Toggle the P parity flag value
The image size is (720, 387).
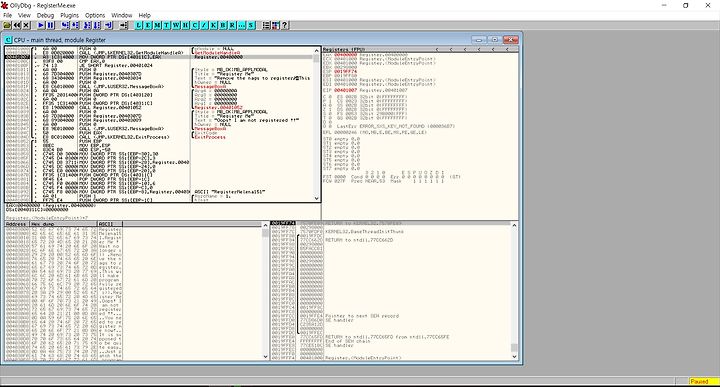pyautogui.click(x=330, y=101)
